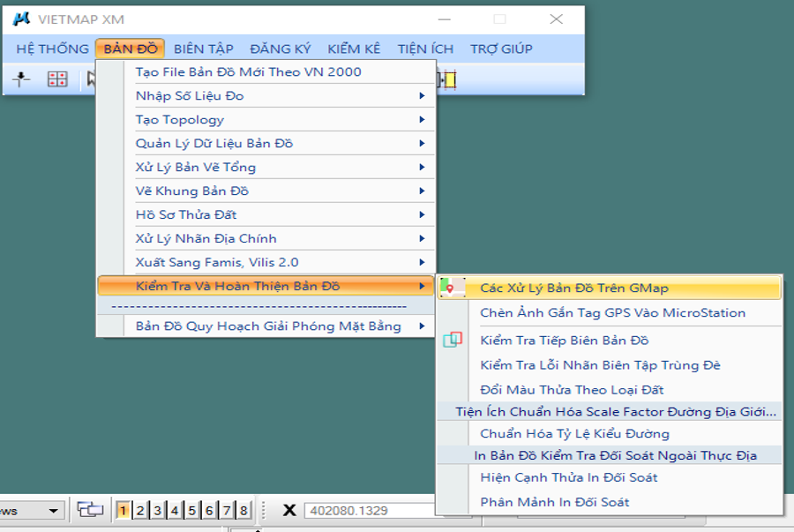This screenshot has width=794, height=532.
Task: Click the yellow rectangle toolbar icon
Action: [448, 79]
